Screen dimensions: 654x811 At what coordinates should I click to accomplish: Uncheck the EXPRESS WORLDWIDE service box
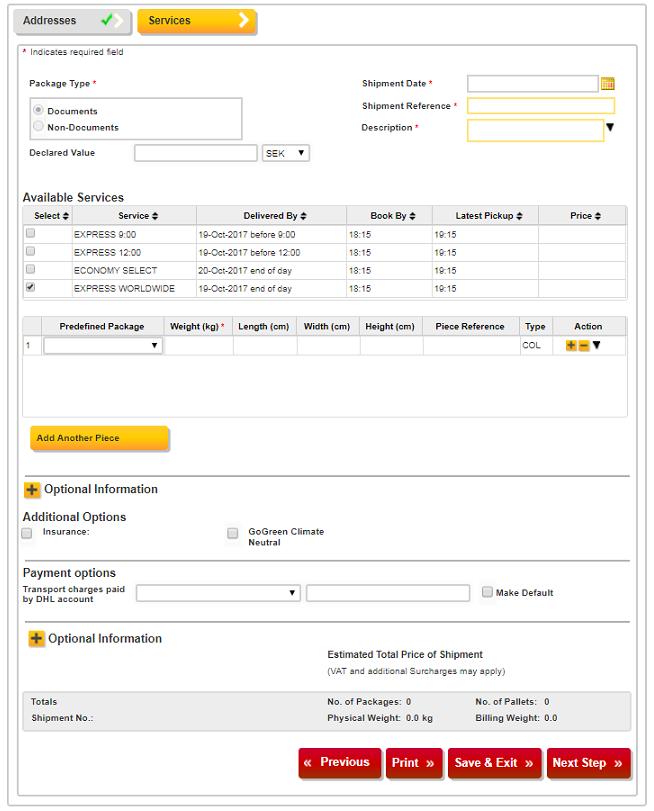31,287
